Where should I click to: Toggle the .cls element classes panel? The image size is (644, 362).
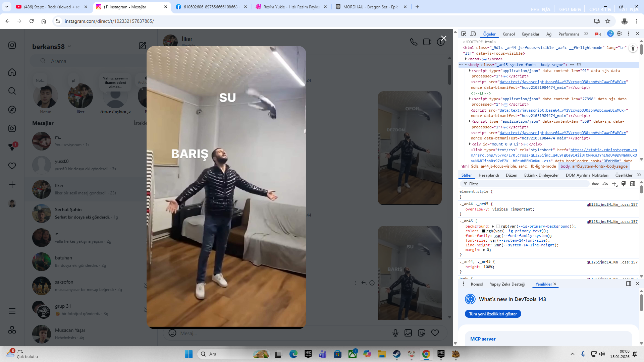605,184
